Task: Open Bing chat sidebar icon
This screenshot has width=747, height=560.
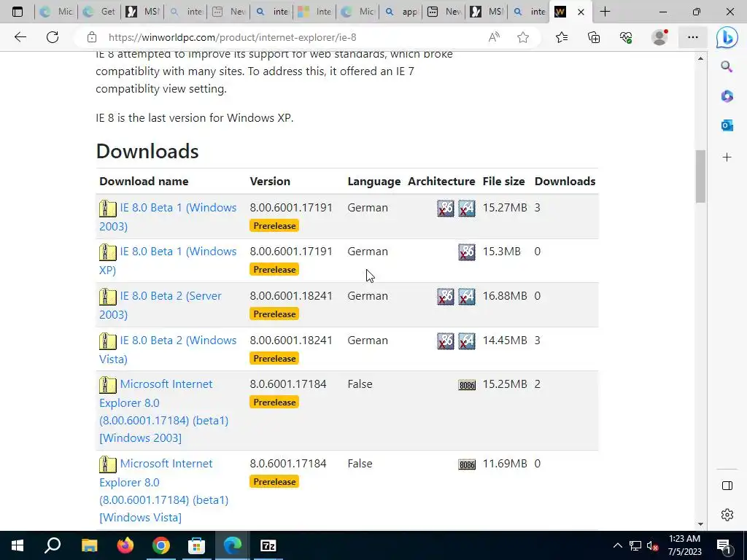Action: 727,38
